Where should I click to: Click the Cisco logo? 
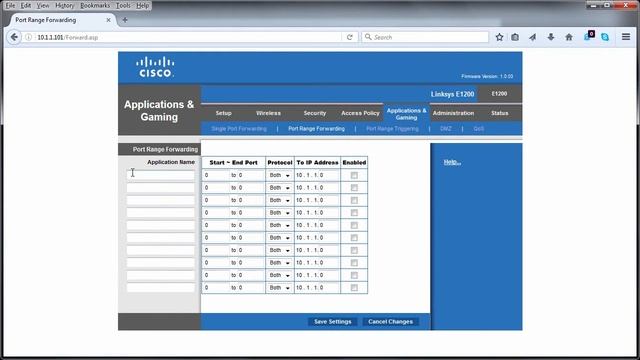pos(155,67)
